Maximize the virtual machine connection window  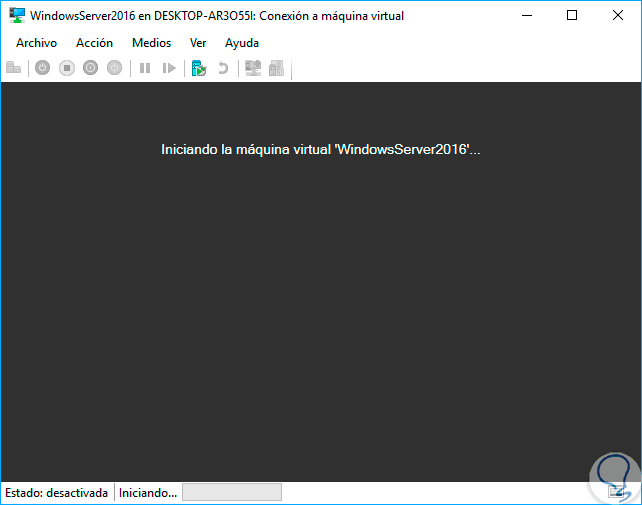pyautogui.click(x=572, y=16)
